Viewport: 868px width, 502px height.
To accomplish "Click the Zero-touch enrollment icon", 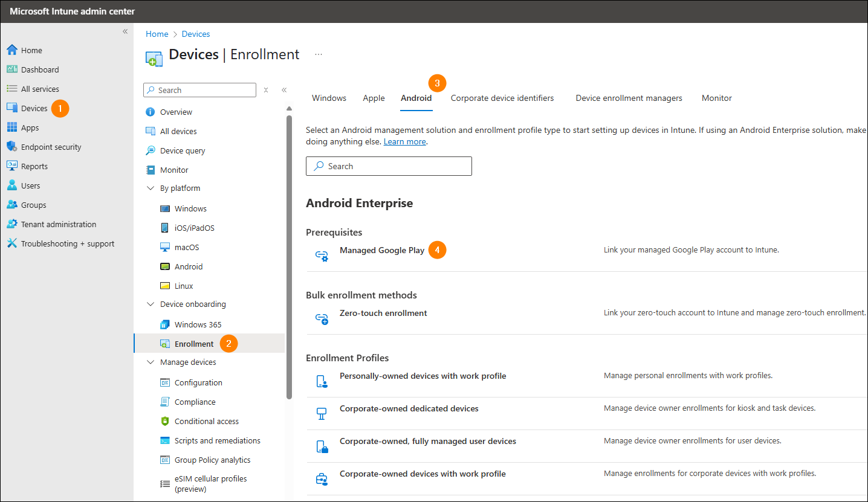I will tap(322, 318).
